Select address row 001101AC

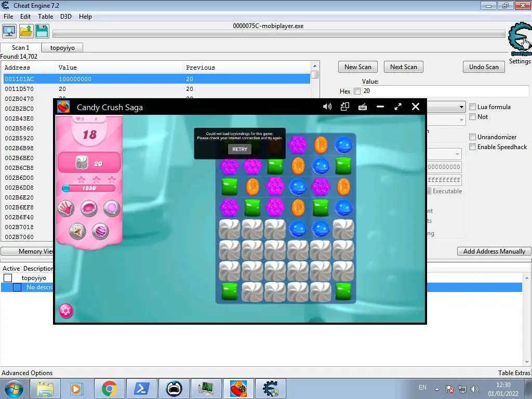tap(157, 79)
